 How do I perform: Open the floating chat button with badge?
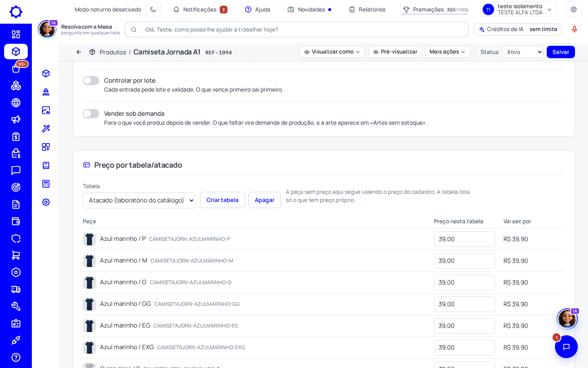(566, 347)
